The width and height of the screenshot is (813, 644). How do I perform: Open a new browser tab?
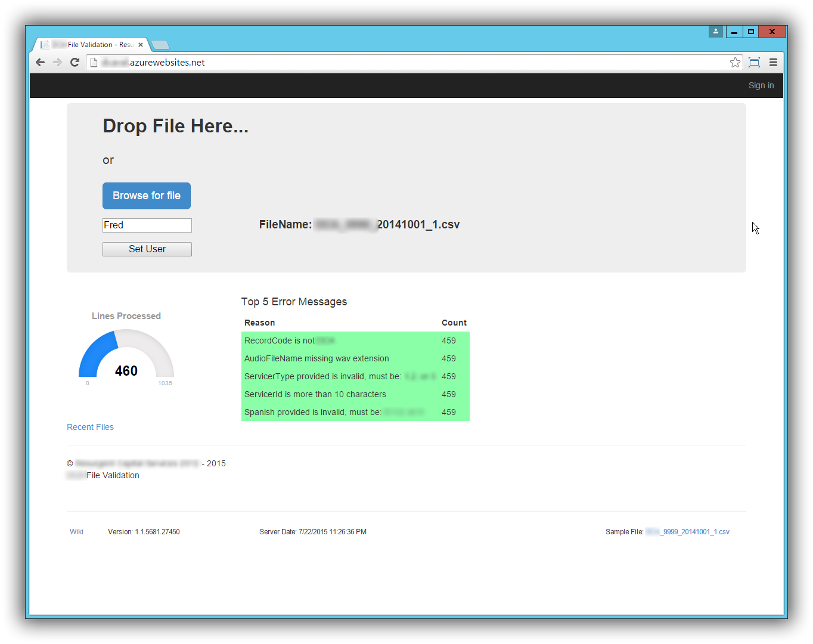click(160, 45)
